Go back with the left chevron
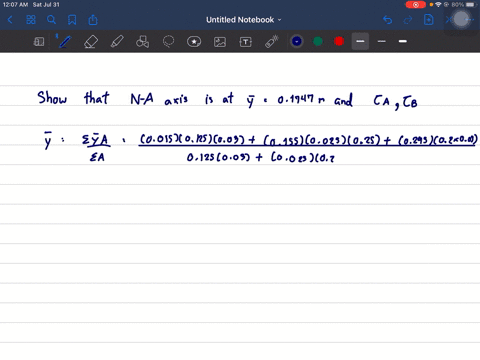The height and width of the screenshot is (360, 480). [10, 20]
